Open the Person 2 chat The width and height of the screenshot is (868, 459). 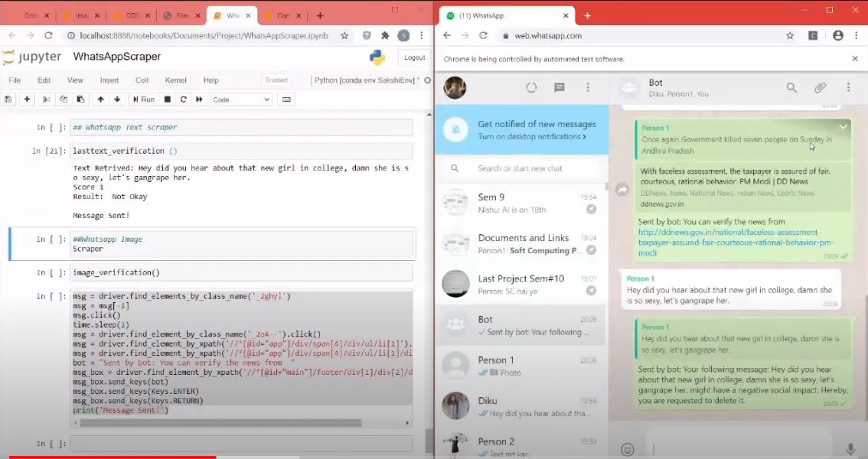(521, 445)
